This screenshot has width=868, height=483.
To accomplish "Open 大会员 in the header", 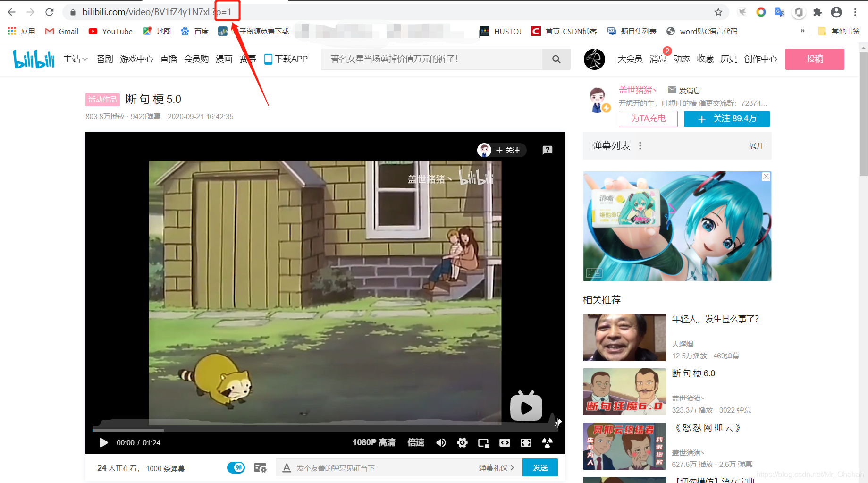I will pyautogui.click(x=630, y=59).
